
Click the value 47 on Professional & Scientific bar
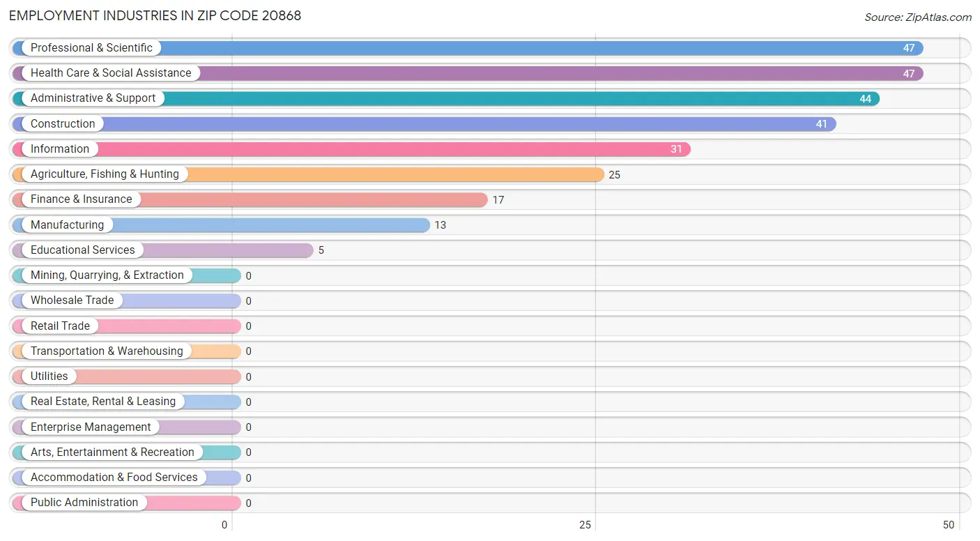[909, 48]
